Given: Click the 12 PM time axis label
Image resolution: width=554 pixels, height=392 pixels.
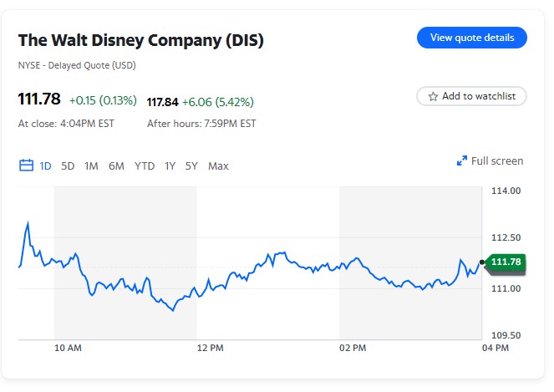Looking at the screenshot, I should (210, 348).
